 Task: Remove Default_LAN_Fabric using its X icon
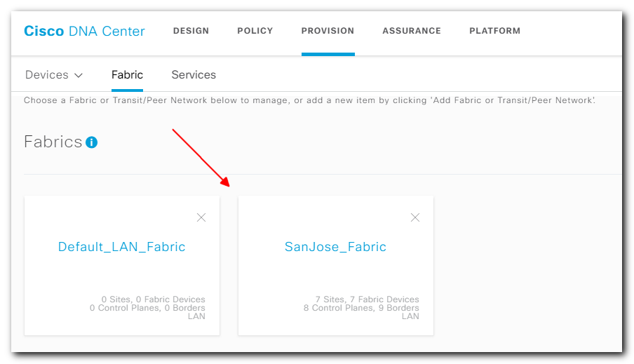(x=201, y=217)
